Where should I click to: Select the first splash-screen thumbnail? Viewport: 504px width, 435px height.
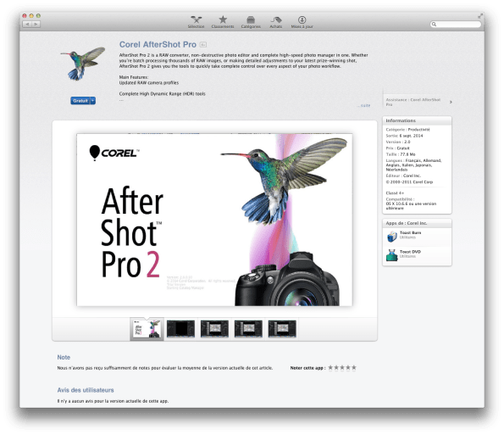(147, 329)
